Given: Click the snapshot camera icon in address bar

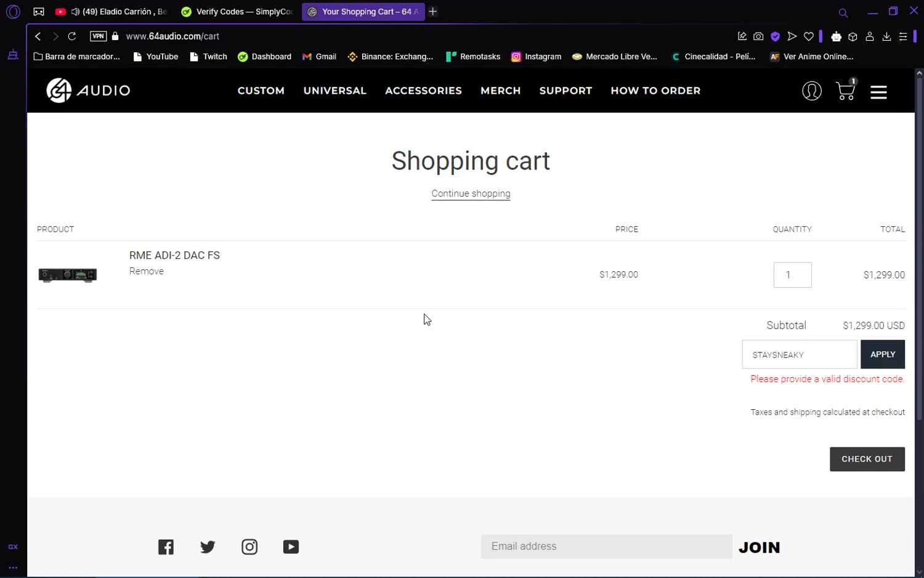Looking at the screenshot, I should [x=758, y=36].
